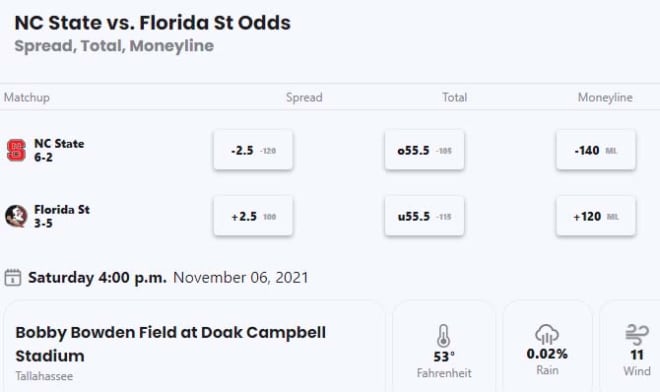
Task: Open the NC State team name
Action: tap(59, 144)
